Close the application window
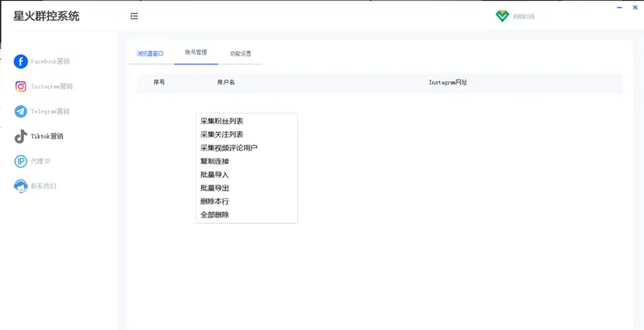644x330 pixels. click(635, 7)
